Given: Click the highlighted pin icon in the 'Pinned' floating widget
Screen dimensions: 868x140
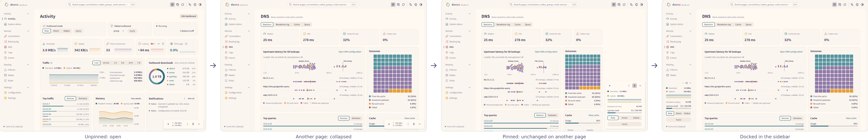Looking at the screenshot, I should pyautogui.click(x=635, y=86).
